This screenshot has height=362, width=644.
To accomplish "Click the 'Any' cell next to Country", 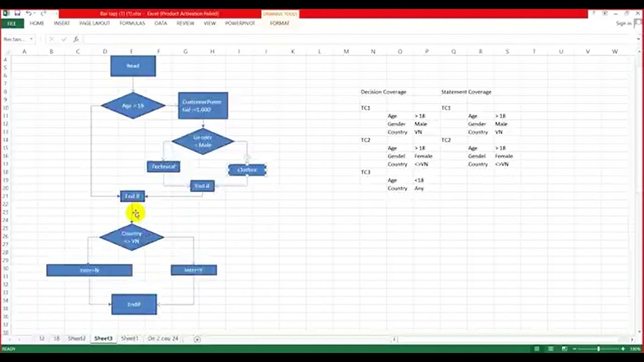I will coord(419,189).
